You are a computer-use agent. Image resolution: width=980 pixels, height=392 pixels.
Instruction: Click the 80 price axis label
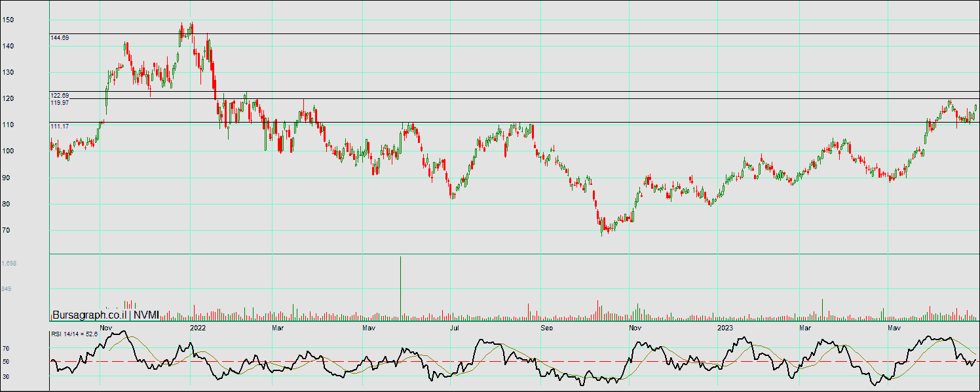8,204
